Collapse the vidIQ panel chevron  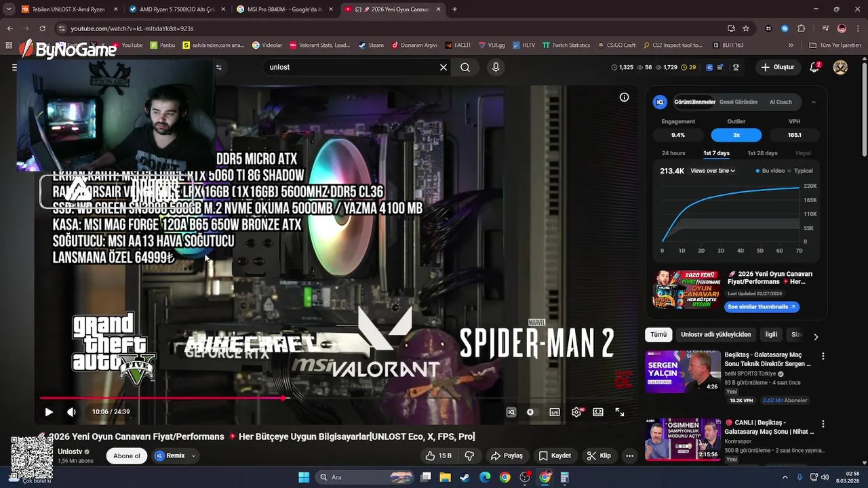pyautogui.click(x=814, y=102)
